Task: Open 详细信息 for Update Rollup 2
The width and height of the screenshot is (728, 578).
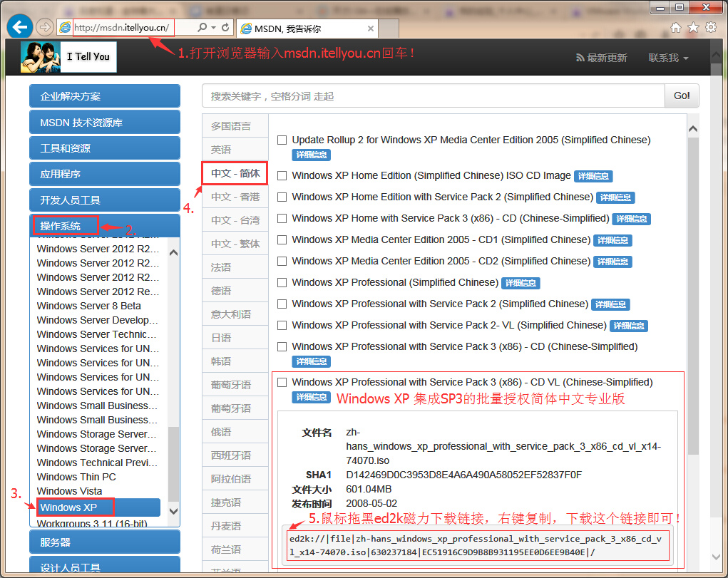Action: pyautogui.click(x=311, y=155)
